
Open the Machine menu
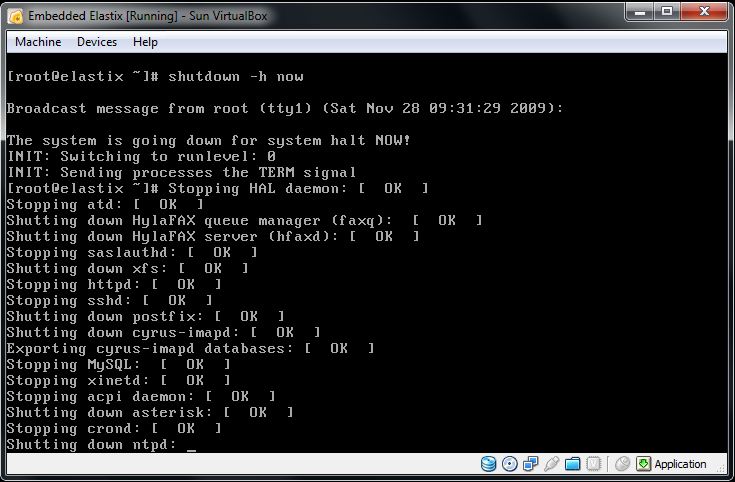(38, 42)
